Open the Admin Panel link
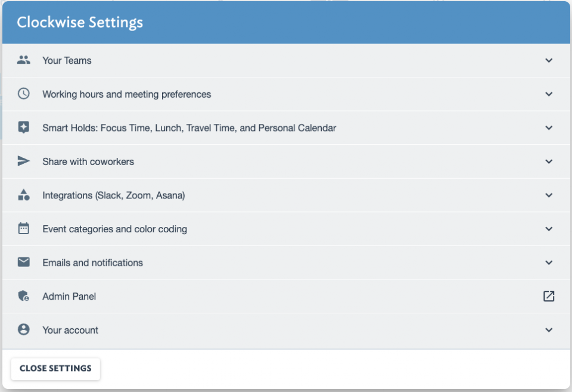 click(x=286, y=296)
